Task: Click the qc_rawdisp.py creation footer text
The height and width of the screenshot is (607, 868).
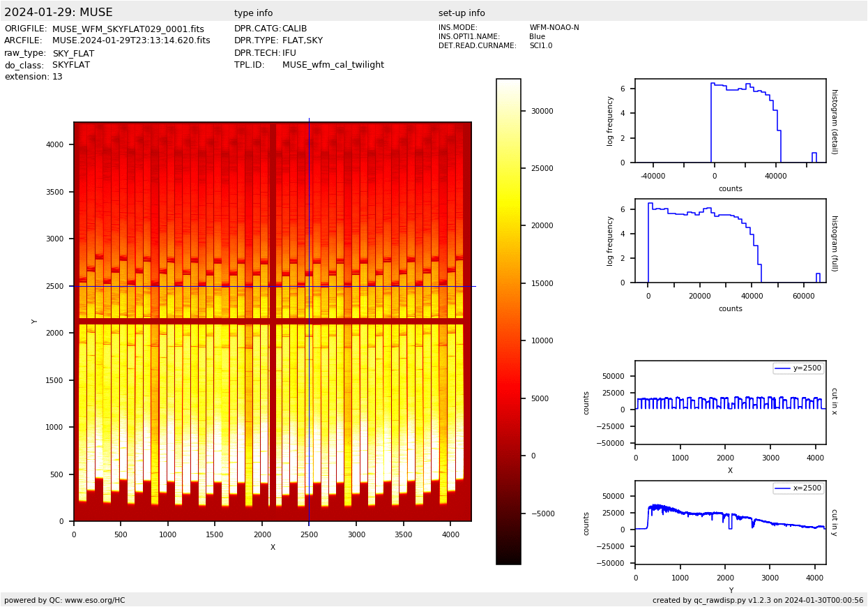Action: point(757,600)
